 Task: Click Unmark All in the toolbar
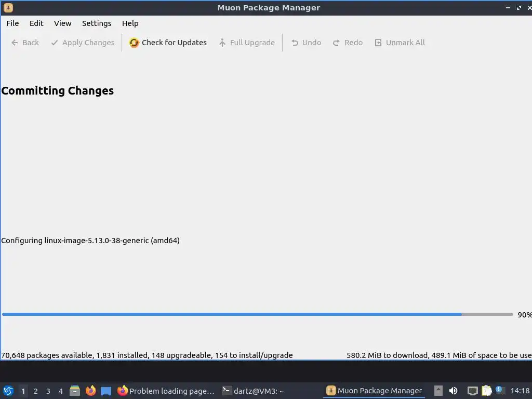400,43
